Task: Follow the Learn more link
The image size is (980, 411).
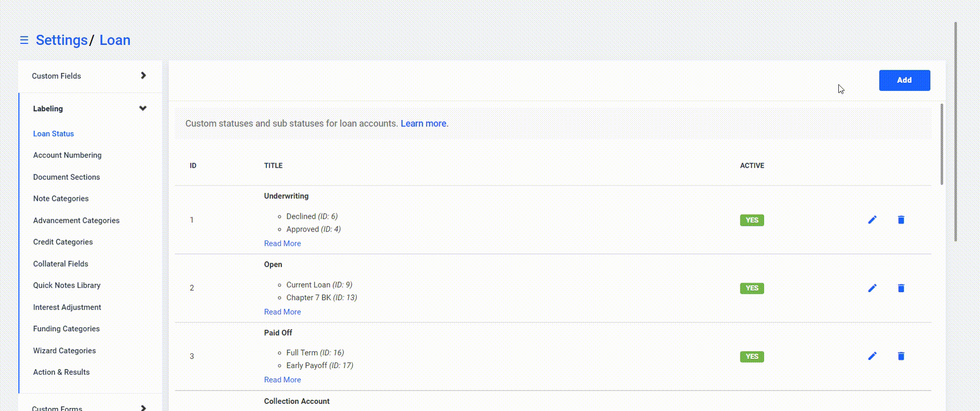Action: click(x=423, y=123)
